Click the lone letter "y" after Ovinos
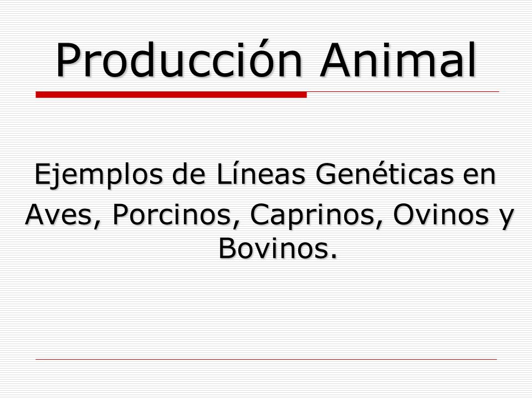This screenshot has width=532, height=399. coord(507,218)
